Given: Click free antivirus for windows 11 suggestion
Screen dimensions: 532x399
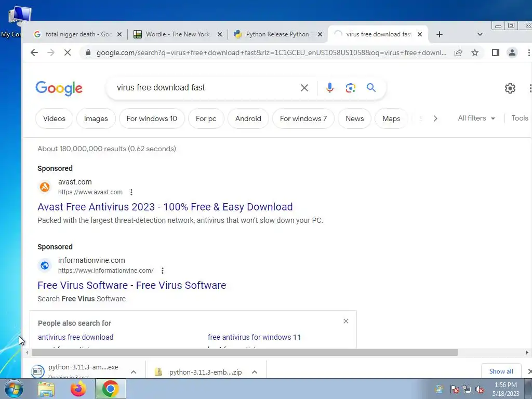Looking at the screenshot, I should point(254,337).
